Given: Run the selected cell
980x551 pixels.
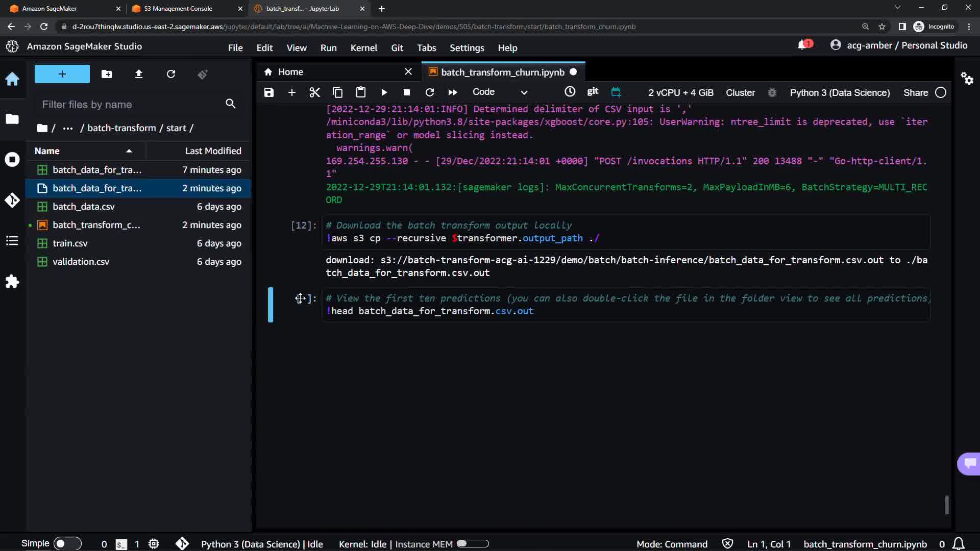Looking at the screenshot, I should (384, 92).
